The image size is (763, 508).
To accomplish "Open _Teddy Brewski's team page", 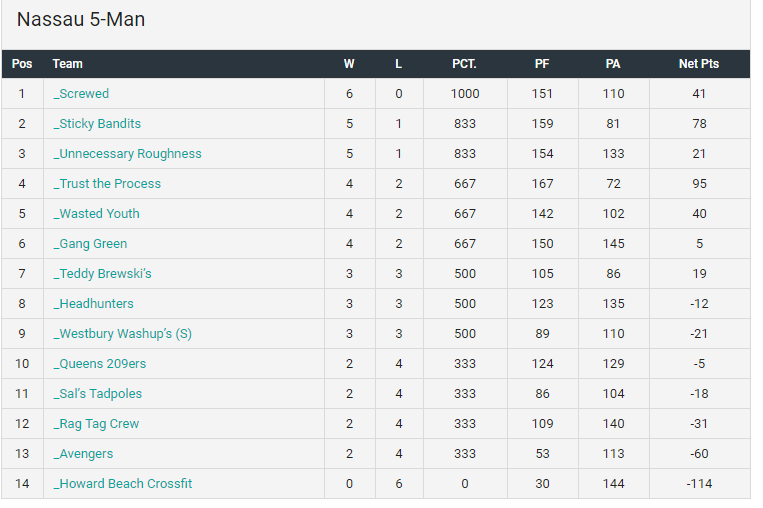I will click(x=102, y=274).
